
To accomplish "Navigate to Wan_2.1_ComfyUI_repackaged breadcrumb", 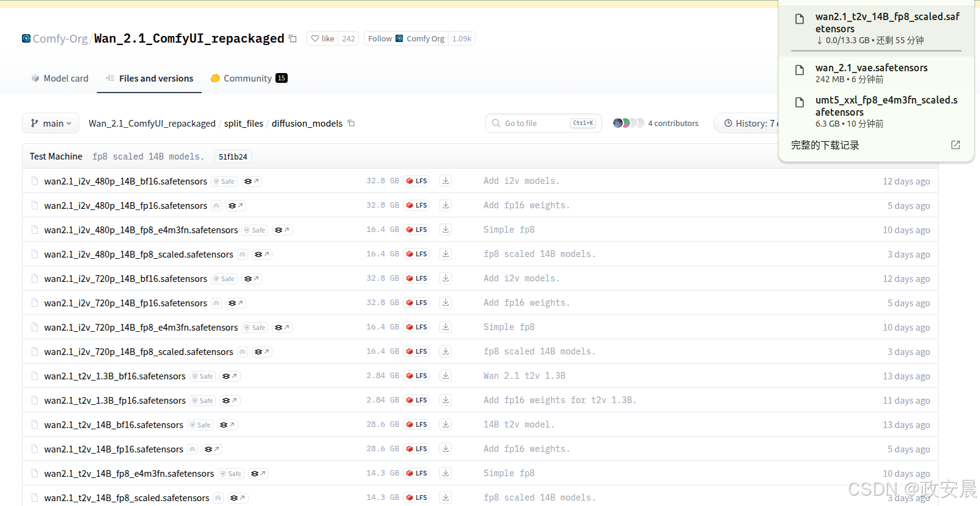I will pyautogui.click(x=152, y=123).
